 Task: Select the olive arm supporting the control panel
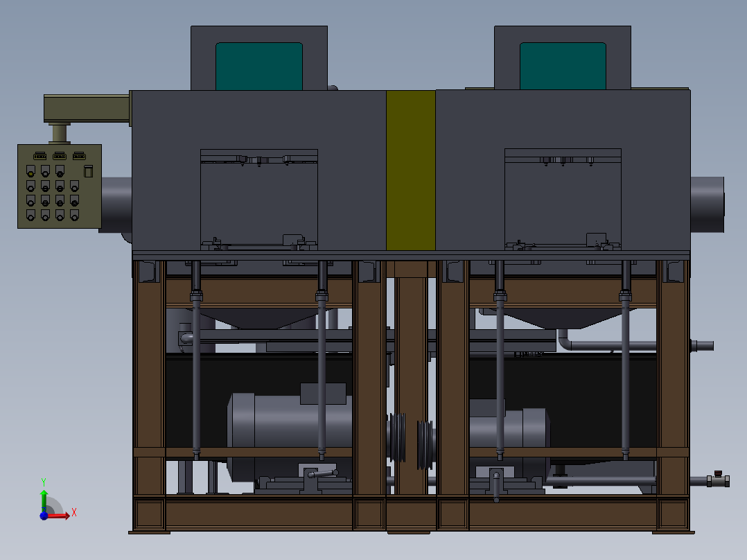[87, 109]
